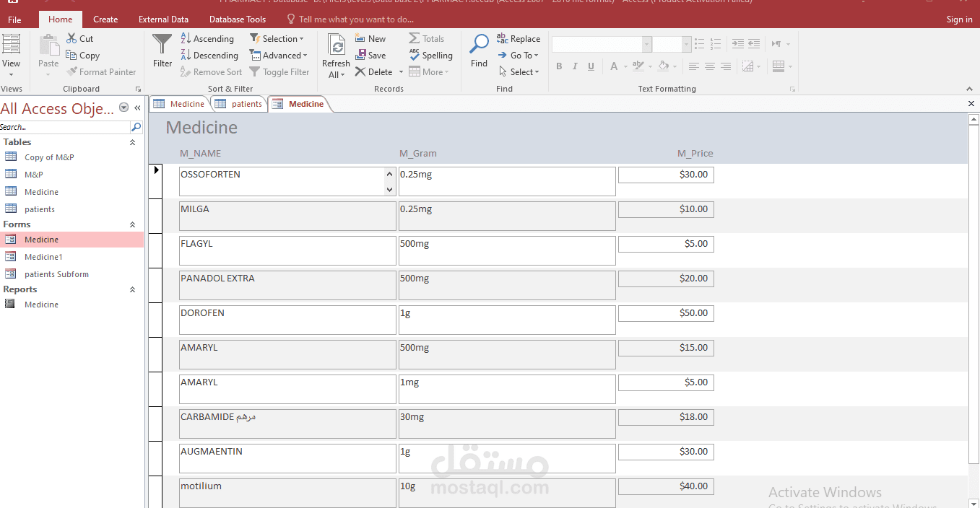Click Sign in

pos(959,19)
